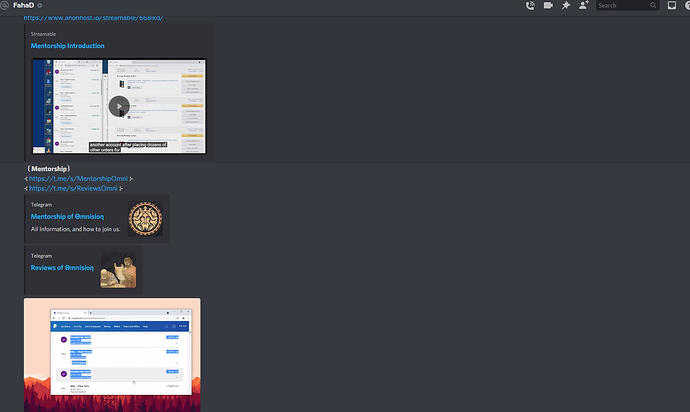The width and height of the screenshot is (690, 412).
Task: Open the help icon at header edge
Action: point(687,5)
